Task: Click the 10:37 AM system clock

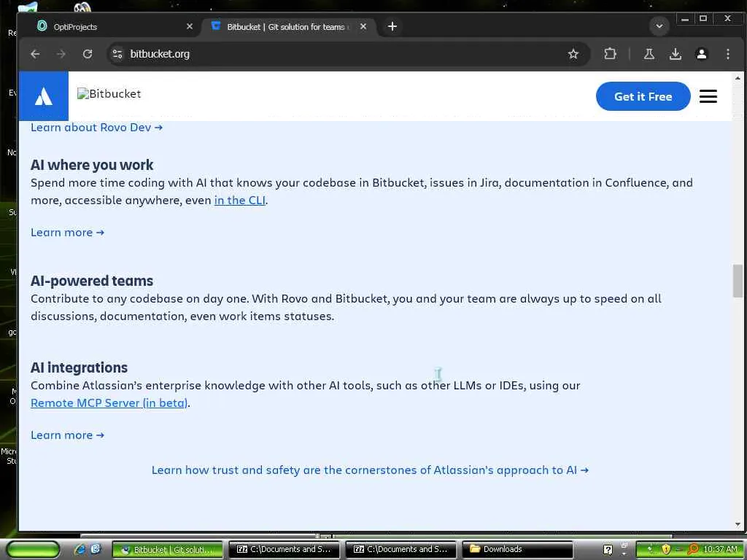Action: [720, 550]
